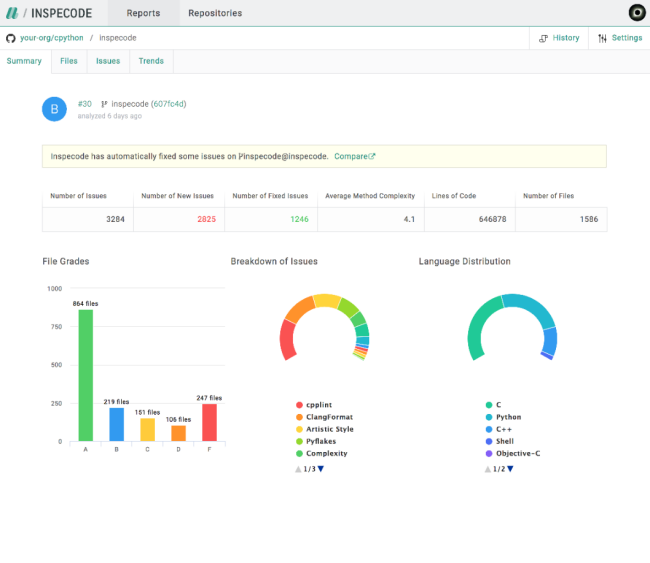Screen dimensions: 650x563
Task: Click the GitHub octocat icon
Action: (x=11, y=38)
